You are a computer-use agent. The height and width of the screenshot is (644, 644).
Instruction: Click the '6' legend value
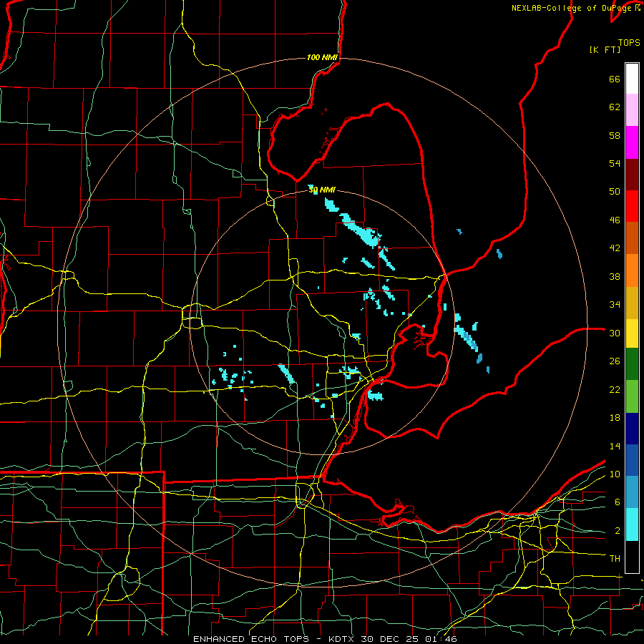click(618, 502)
